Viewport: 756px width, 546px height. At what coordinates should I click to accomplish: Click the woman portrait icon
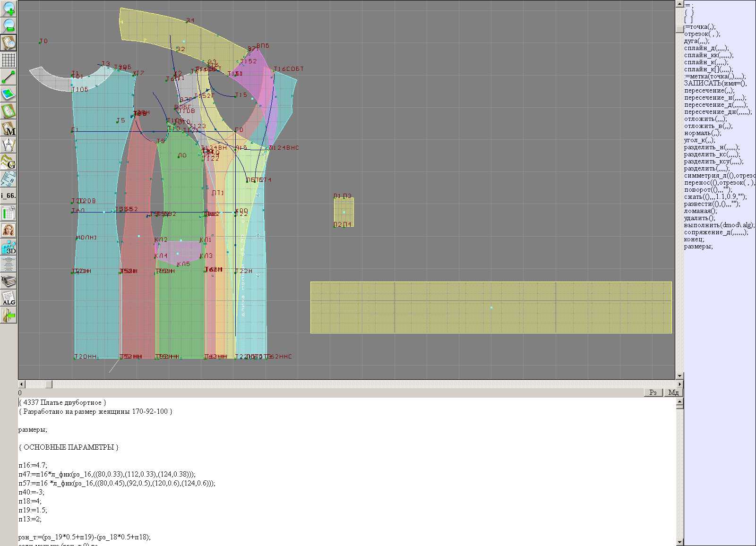point(9,230)
